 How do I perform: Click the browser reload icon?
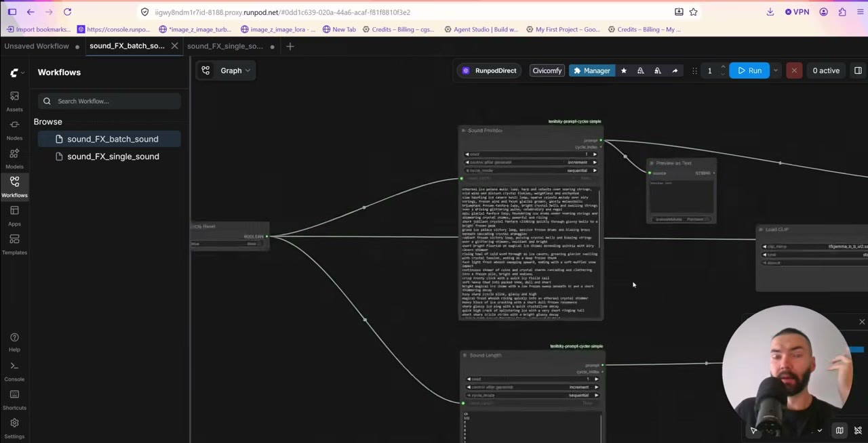coord(67,12)
